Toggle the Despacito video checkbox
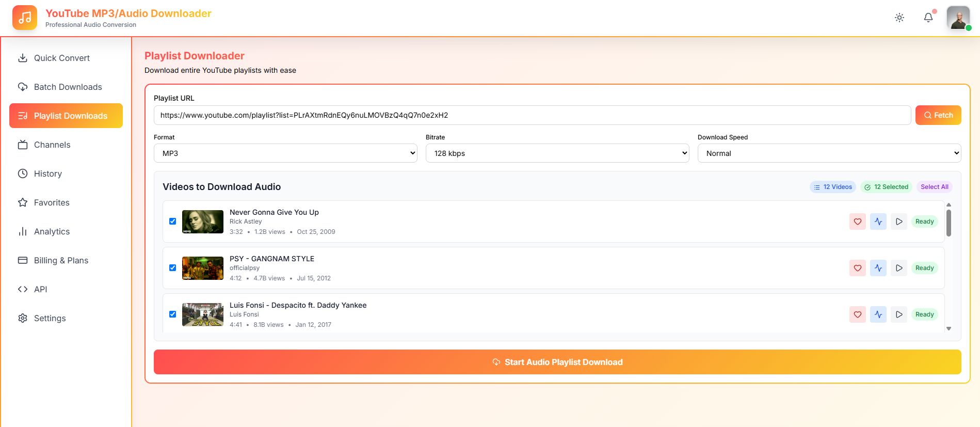 tap(173, 314)
